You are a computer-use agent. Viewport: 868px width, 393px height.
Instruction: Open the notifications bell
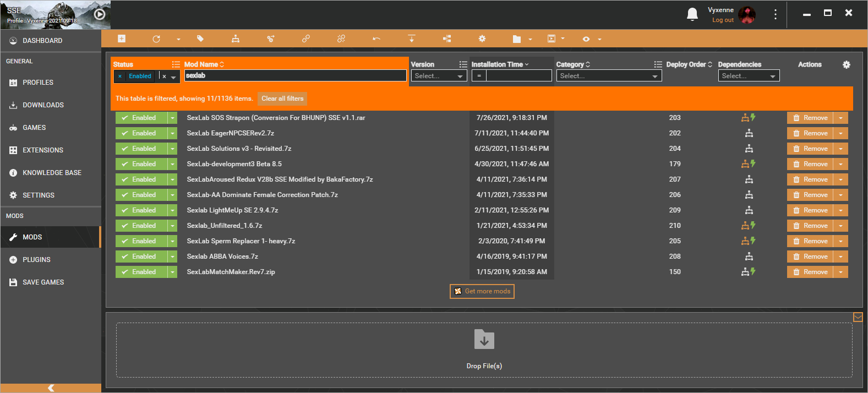click(x=692, y=14)
